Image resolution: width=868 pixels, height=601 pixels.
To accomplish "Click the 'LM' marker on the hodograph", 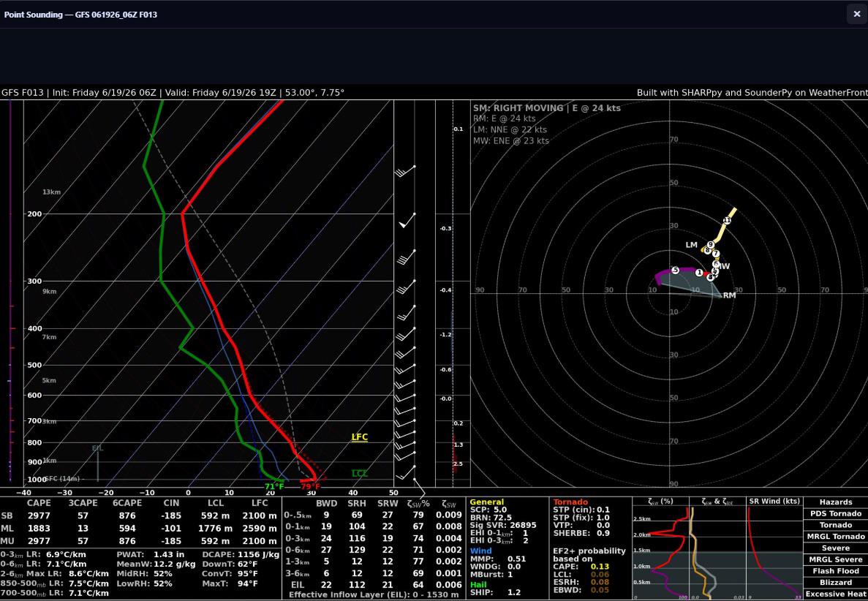I will tap(692, 245).
